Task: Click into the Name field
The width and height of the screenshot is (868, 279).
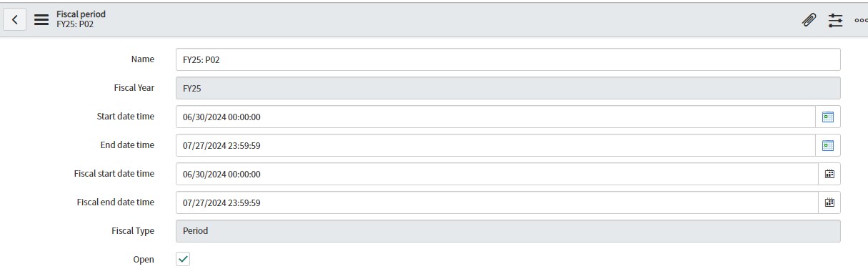Action: click(x=508, y=59)
